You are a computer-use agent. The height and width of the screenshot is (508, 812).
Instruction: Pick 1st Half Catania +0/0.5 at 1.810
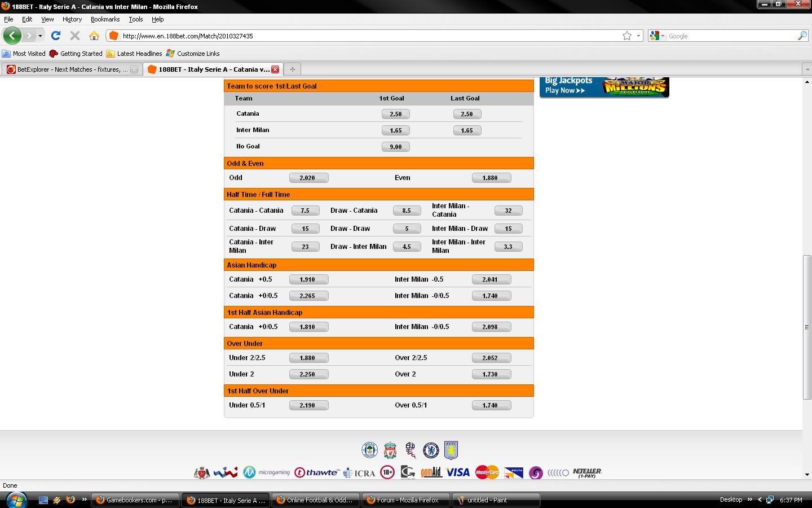[308, 327]
